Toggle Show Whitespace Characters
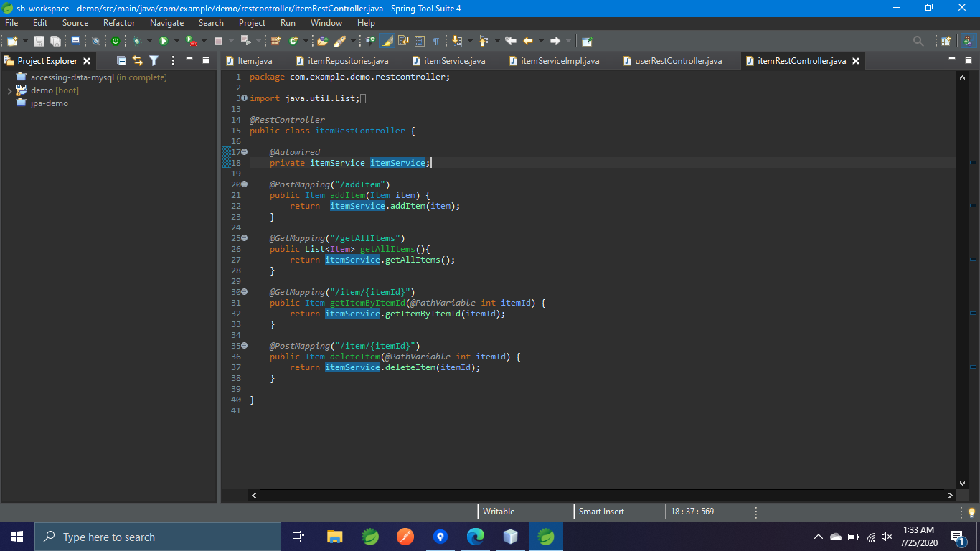Viewport: 980px width, 551px height. [437, 41]
